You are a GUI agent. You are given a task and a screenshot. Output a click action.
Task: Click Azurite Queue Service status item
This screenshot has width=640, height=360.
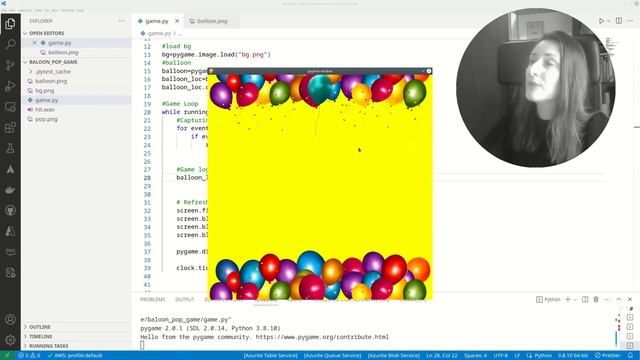(x=332, y=356)
